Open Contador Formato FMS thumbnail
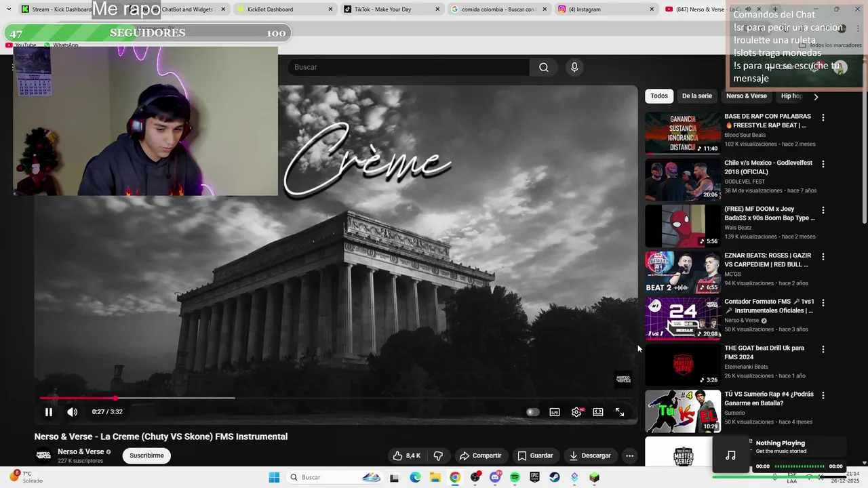Viewport: 868px width, 488px height. 683,319
